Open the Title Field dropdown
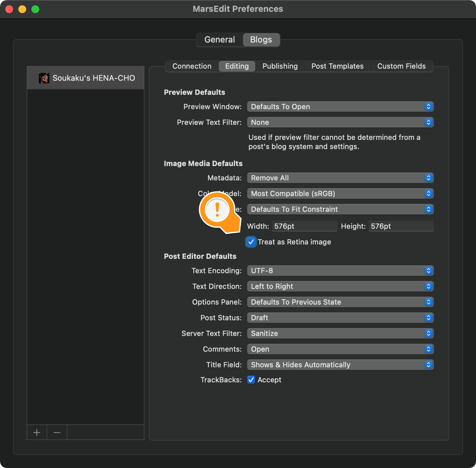 (340, 365)
